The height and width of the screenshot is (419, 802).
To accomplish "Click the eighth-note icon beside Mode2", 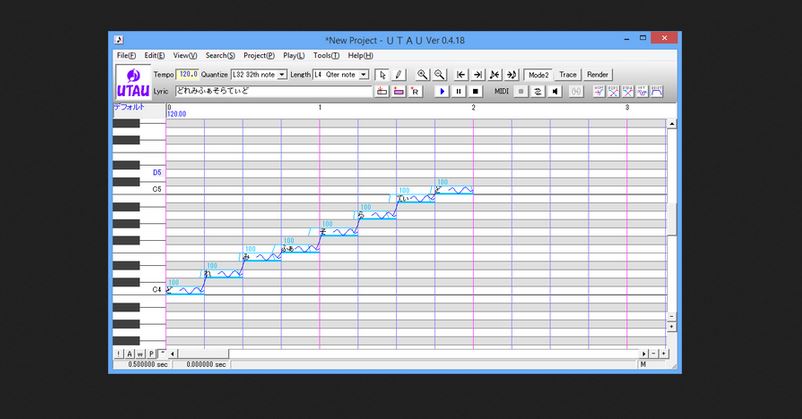I will 511,75.
